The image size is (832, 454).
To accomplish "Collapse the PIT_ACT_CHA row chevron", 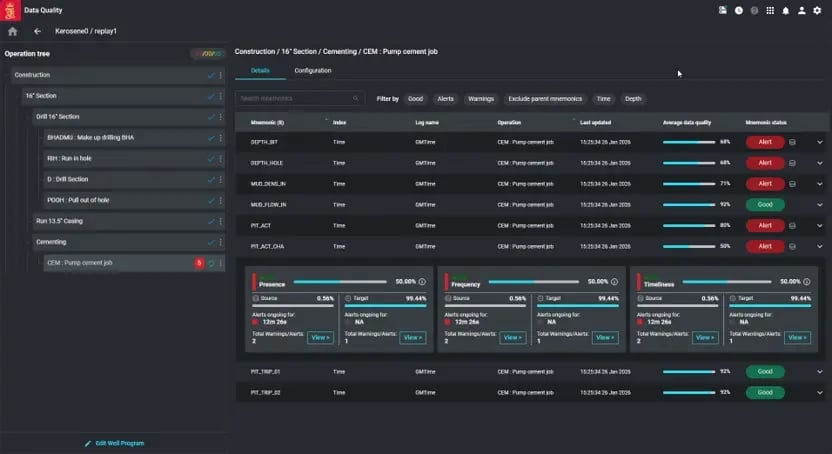I will click(820, 247).
